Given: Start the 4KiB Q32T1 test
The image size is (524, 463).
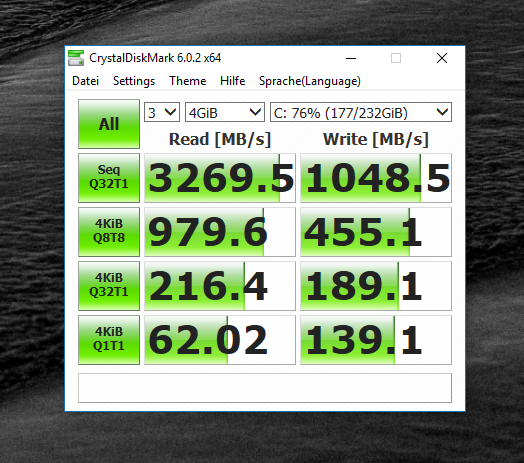Looking at the screenshot, I should click(x=109, y=286).
